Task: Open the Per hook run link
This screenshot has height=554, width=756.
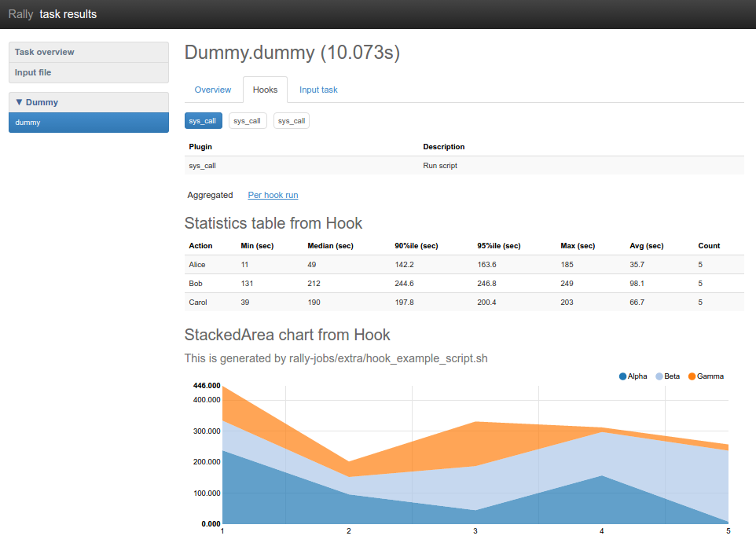Action: pos(273,195)
